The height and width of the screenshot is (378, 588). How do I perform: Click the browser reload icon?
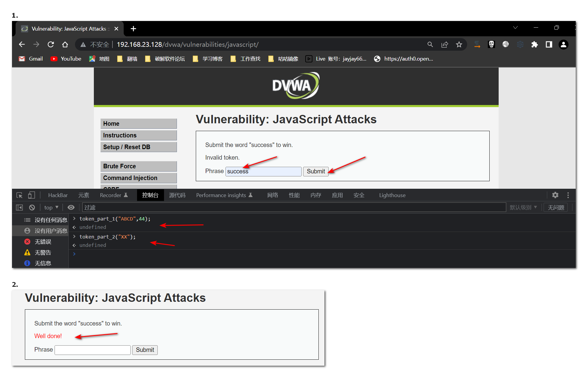[51, 45]
